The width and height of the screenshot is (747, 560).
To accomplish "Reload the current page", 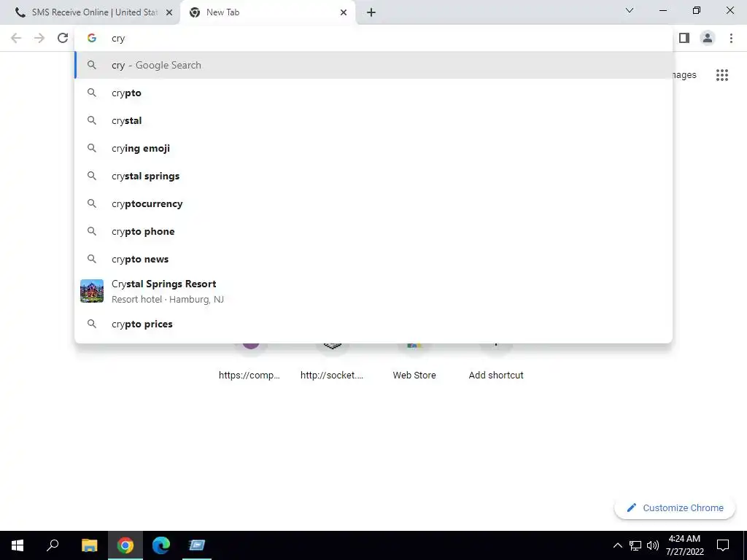I will [63, 38].
